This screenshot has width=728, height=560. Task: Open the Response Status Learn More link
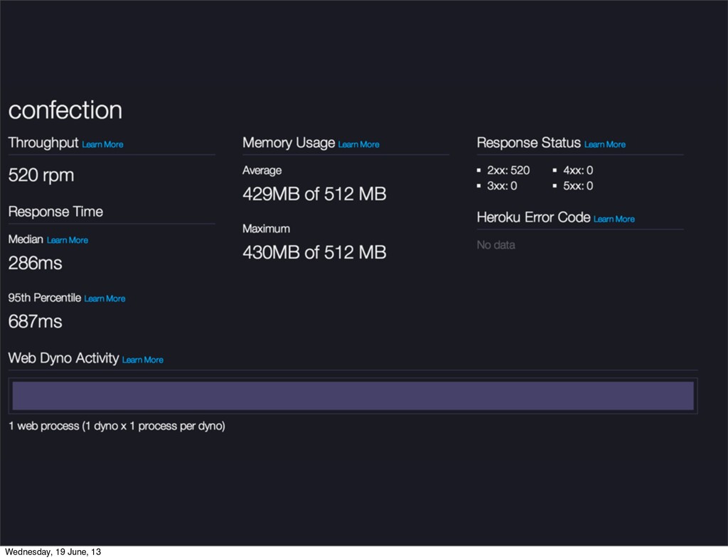coord(604,144)
